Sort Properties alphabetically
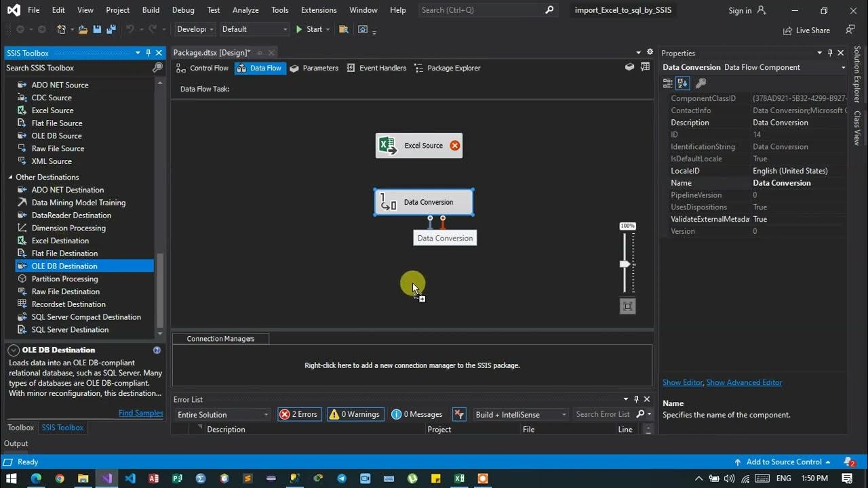 click(x=683, y=83)
